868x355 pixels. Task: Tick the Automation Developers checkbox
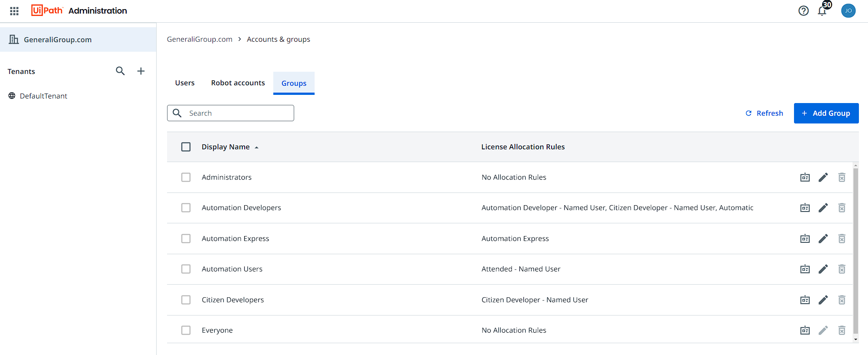coord(186,208)
